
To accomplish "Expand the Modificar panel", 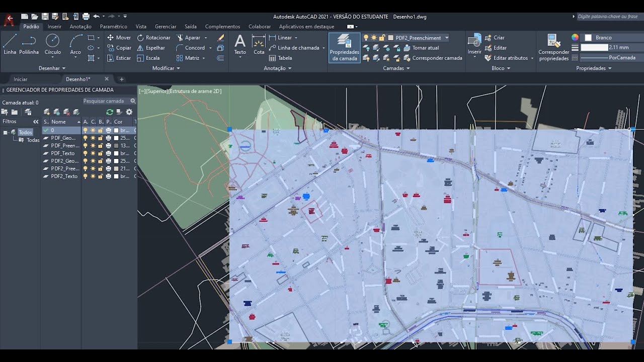I will [x=166, y=68].
